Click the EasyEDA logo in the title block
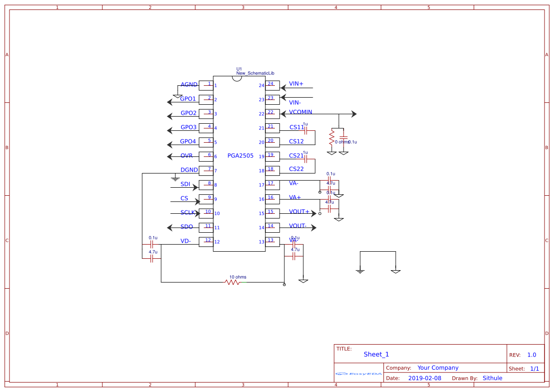 358,374
